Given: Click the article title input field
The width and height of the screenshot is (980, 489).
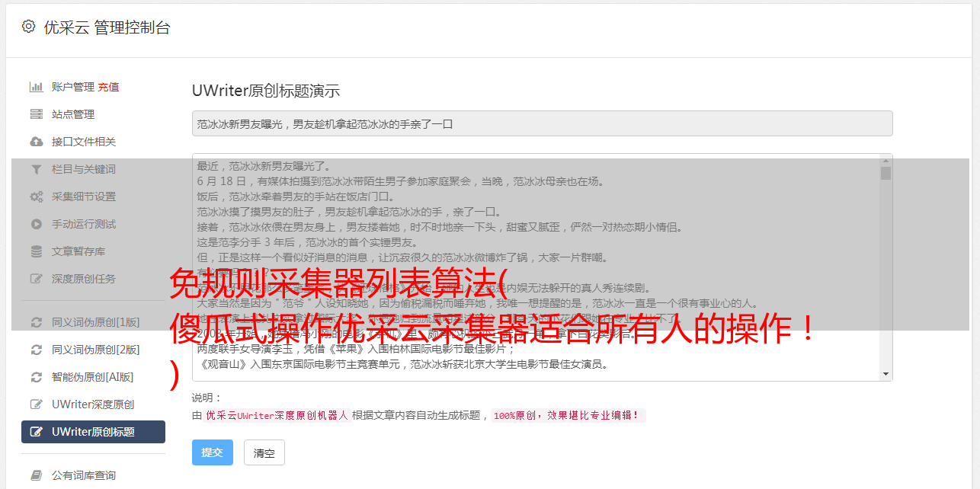Looking at the screenshot, I should pos(542,123).
